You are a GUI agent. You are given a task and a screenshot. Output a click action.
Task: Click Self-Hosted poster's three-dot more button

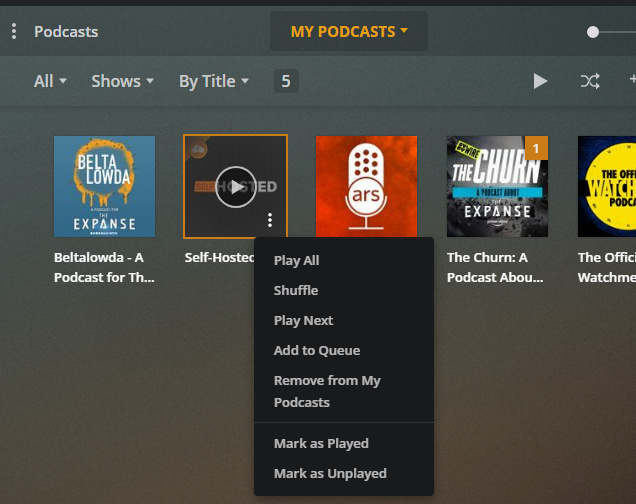[270, 220]
